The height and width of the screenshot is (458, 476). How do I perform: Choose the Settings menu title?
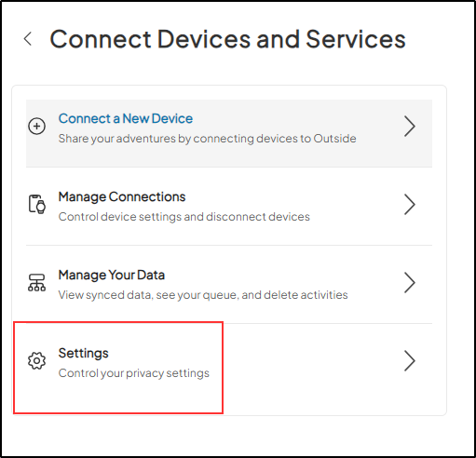point(83,354)
